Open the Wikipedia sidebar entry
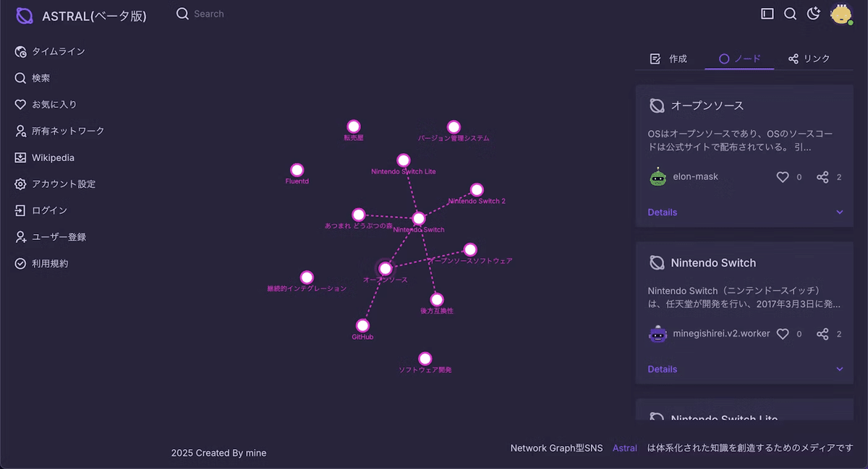Screen dimensions: 868x469 click(x=44, y=158)
